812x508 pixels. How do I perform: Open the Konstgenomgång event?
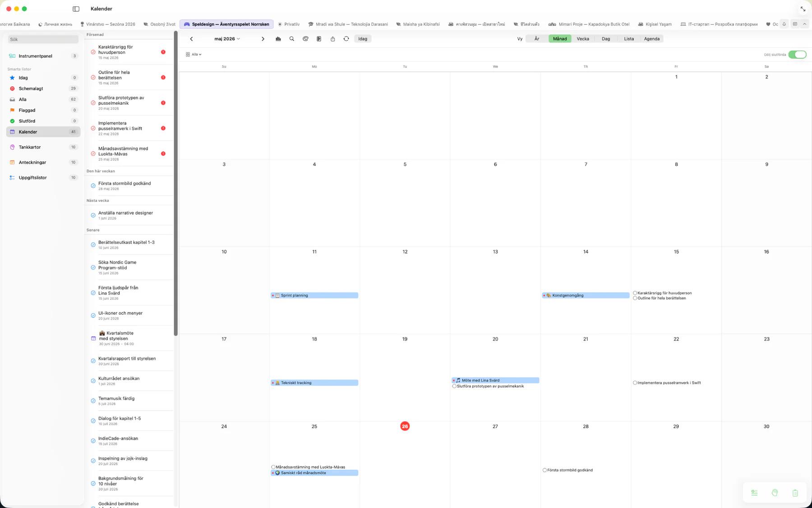pyautogui.click(x=586, y=295)
